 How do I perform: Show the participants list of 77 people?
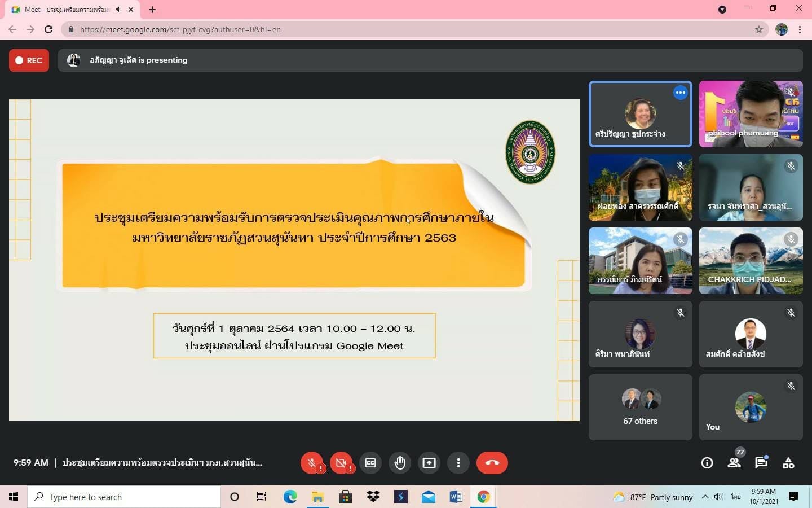tap(734, 463)
